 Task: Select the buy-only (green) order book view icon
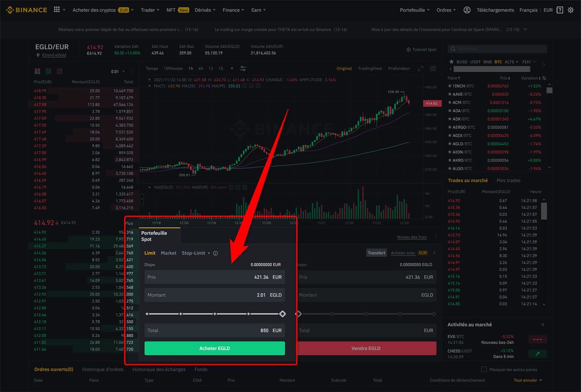pyautogui.click(x=49, y=71)
